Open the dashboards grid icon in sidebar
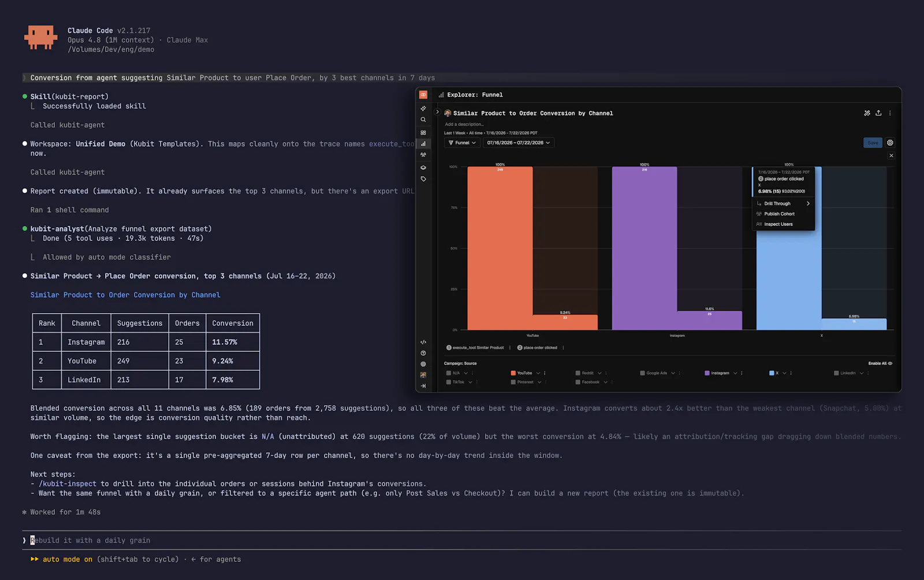Viewport: 924px width, 580px height. [423, 133]
